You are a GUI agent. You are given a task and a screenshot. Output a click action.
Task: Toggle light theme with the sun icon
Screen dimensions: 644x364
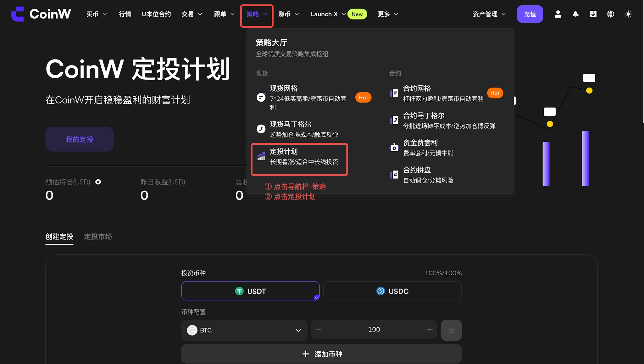(x=628, y=14)
